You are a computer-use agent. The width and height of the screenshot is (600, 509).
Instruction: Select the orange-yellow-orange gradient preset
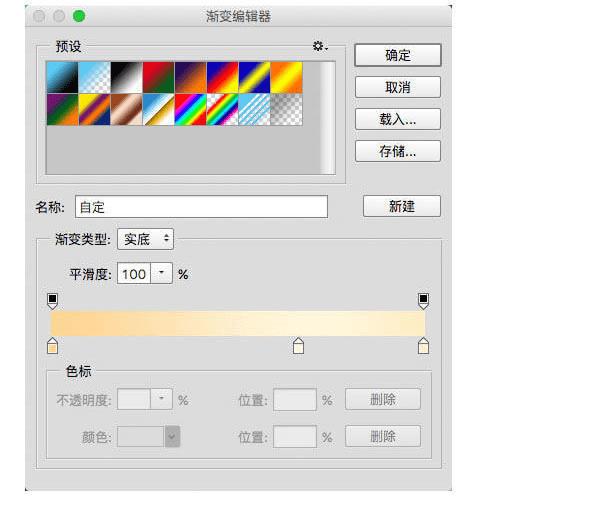tap(286, 77)
